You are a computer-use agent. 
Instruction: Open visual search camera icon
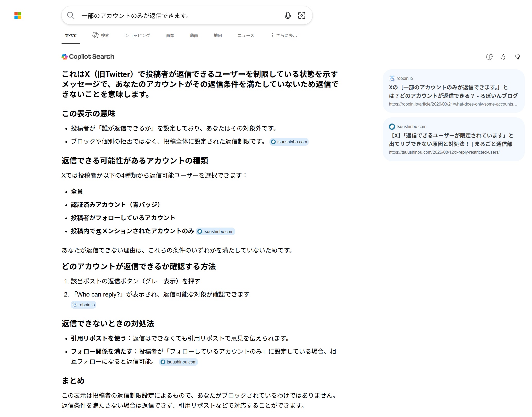point(302,15)
